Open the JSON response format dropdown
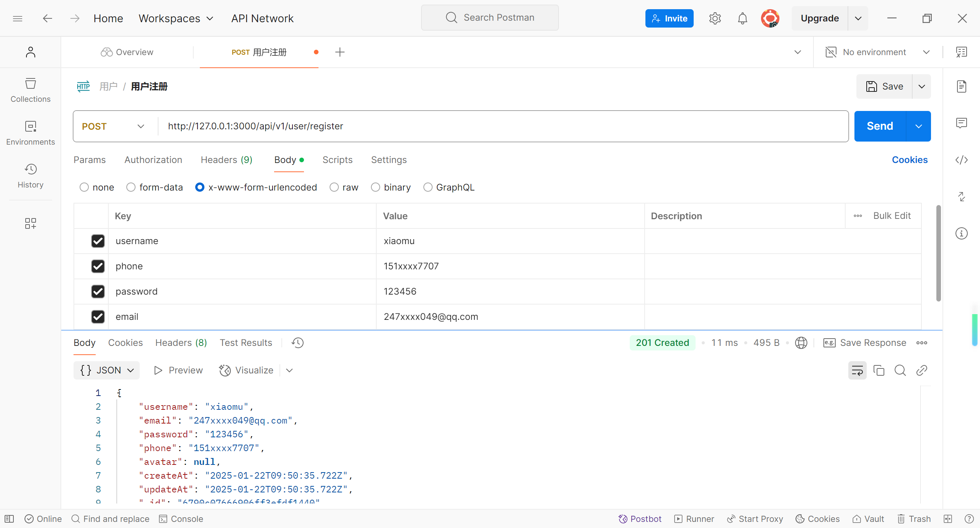 tap(106, 370)
